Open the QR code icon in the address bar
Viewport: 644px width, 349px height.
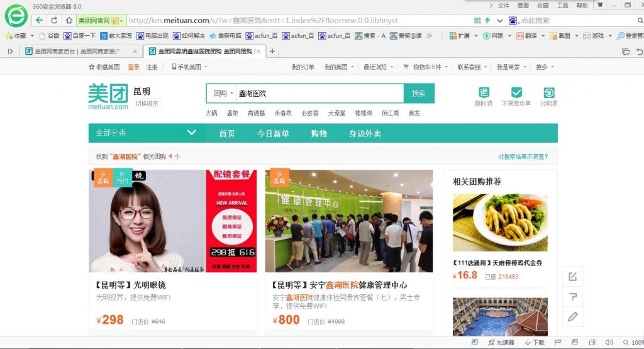(x=477, y=20)
